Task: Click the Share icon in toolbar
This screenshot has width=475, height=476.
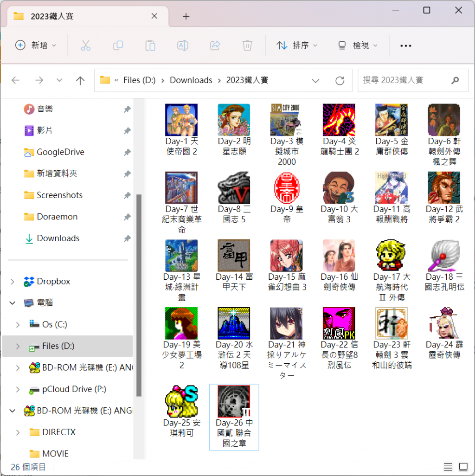Action: click(215, 45)
